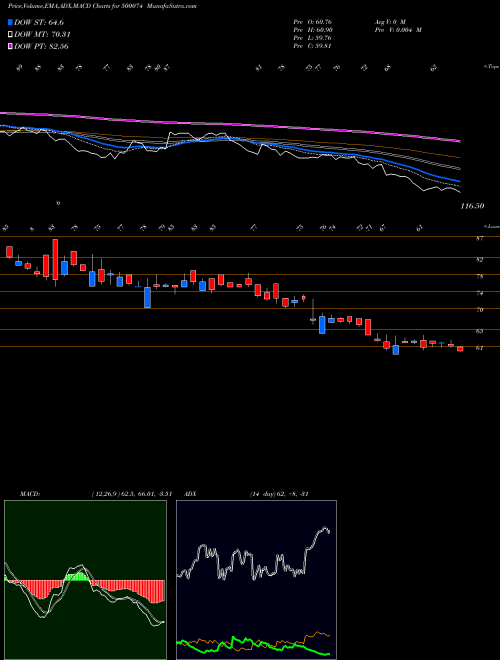The height and width of the screenshot is (660, 500).
Task: Click the MunafaSutra.com text in chart title
Action: pyautogui.click(x=172, y=7)
